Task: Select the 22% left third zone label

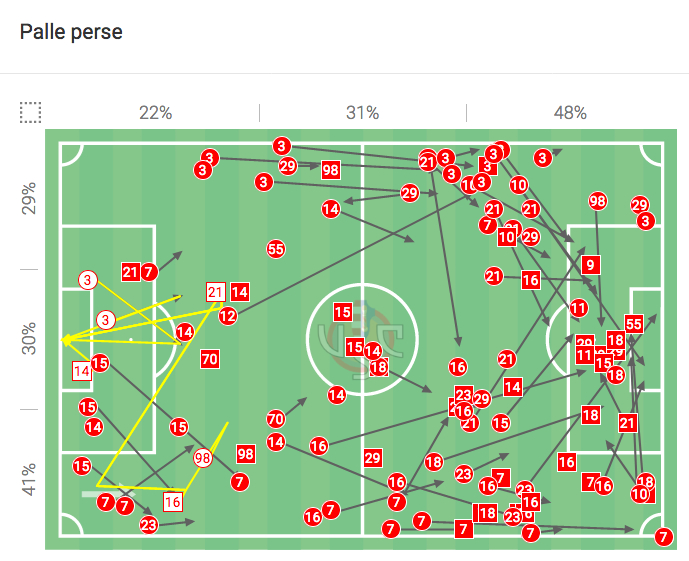Action: tap(155, 113)
